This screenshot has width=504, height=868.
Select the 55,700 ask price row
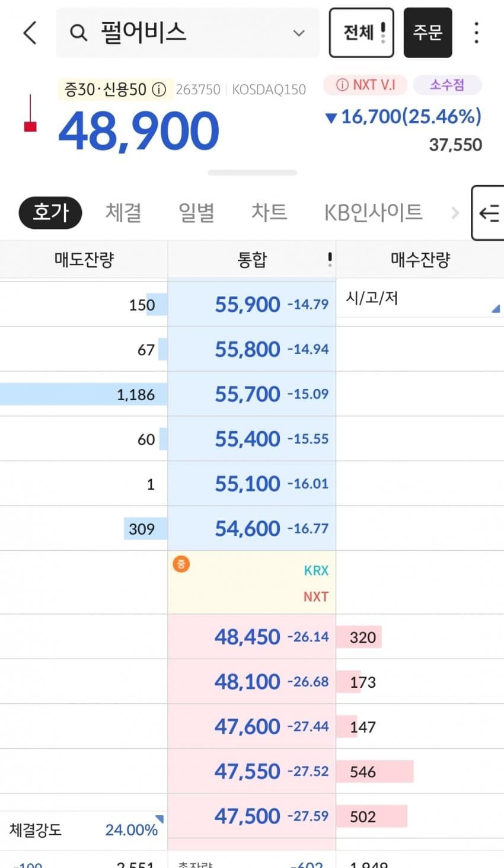tap(251, 394)
